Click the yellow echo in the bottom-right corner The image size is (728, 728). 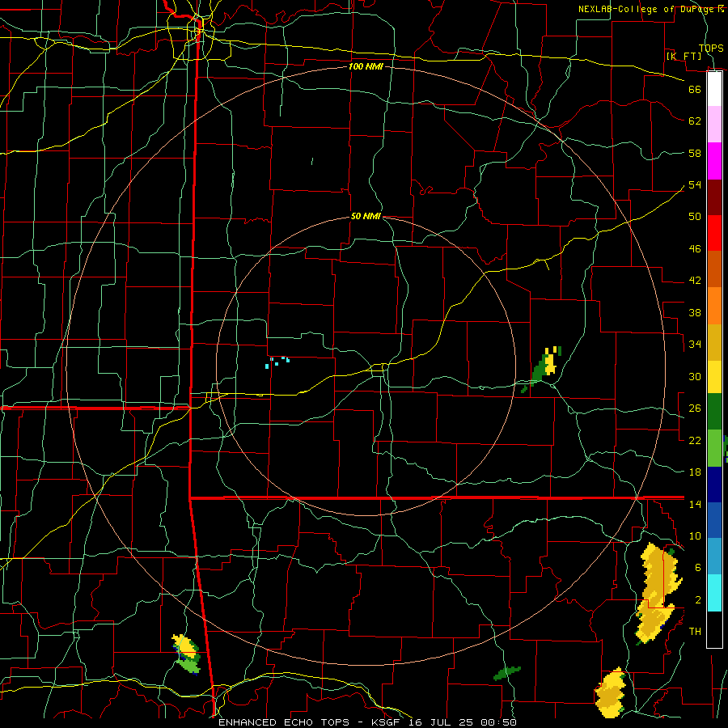point(611,692)
